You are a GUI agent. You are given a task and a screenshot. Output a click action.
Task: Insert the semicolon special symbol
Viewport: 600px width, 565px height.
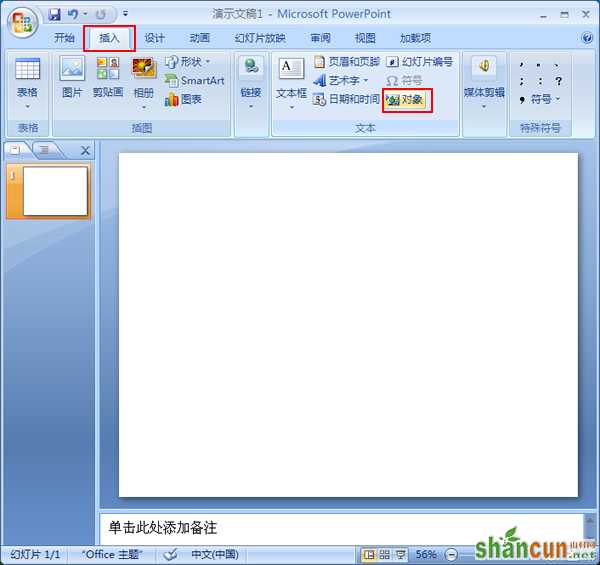pos(522,81)
